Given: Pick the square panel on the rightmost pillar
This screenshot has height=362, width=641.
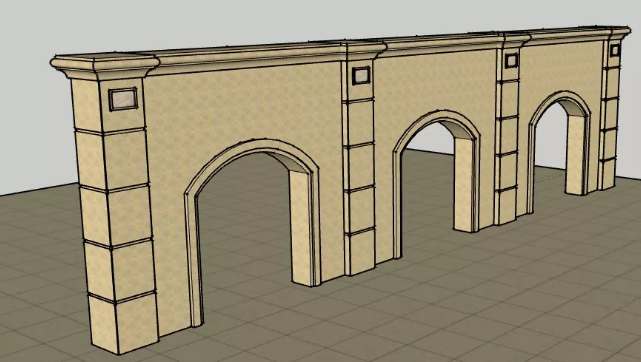Looking at the screenshot, I should click(615, 50).
